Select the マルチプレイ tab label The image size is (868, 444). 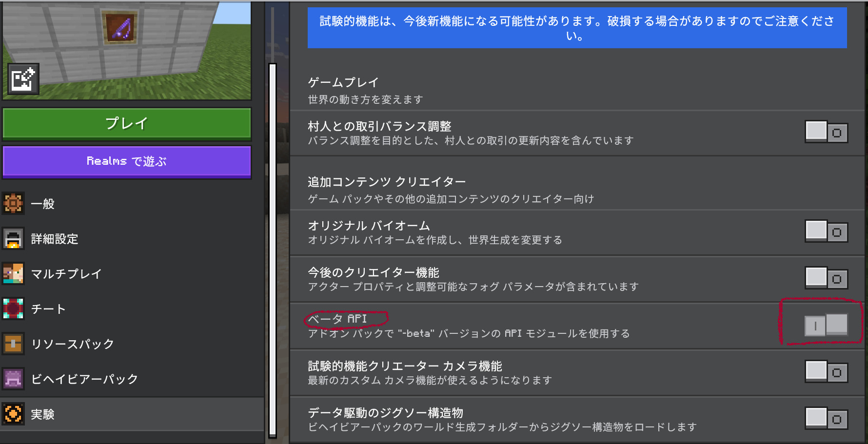(66, 274)
